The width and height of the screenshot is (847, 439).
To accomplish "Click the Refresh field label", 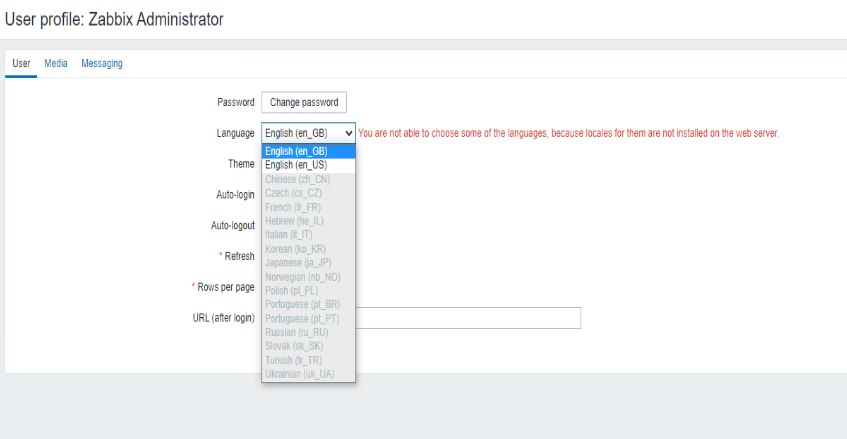I will click(239, 256).
